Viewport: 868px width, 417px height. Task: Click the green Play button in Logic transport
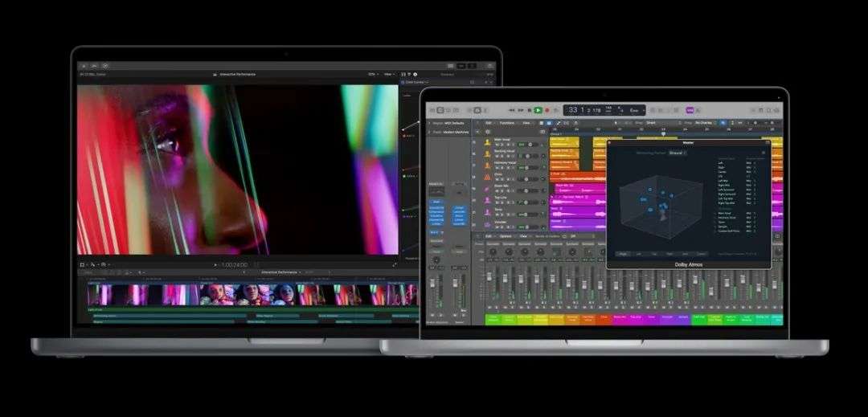point(538,110)
